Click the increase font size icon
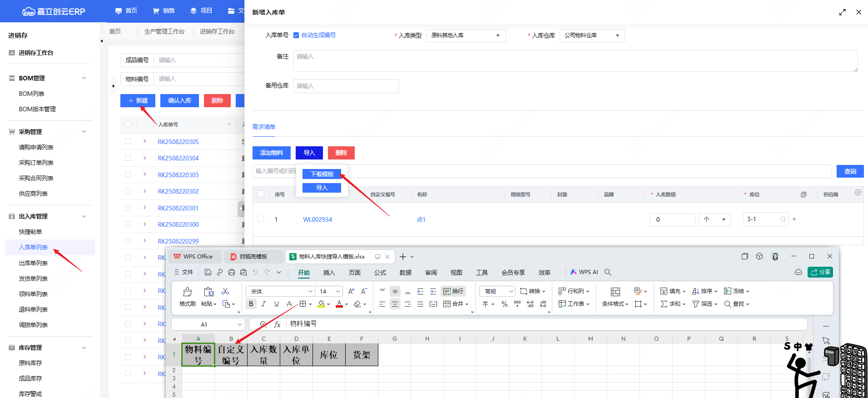 pyautogui.click(x=351, y=291)
